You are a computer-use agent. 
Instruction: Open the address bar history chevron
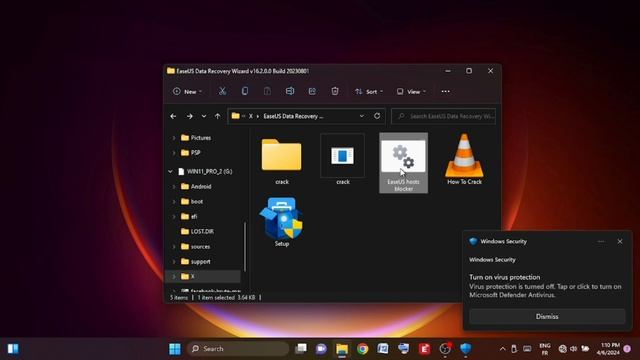click(362, 116)
